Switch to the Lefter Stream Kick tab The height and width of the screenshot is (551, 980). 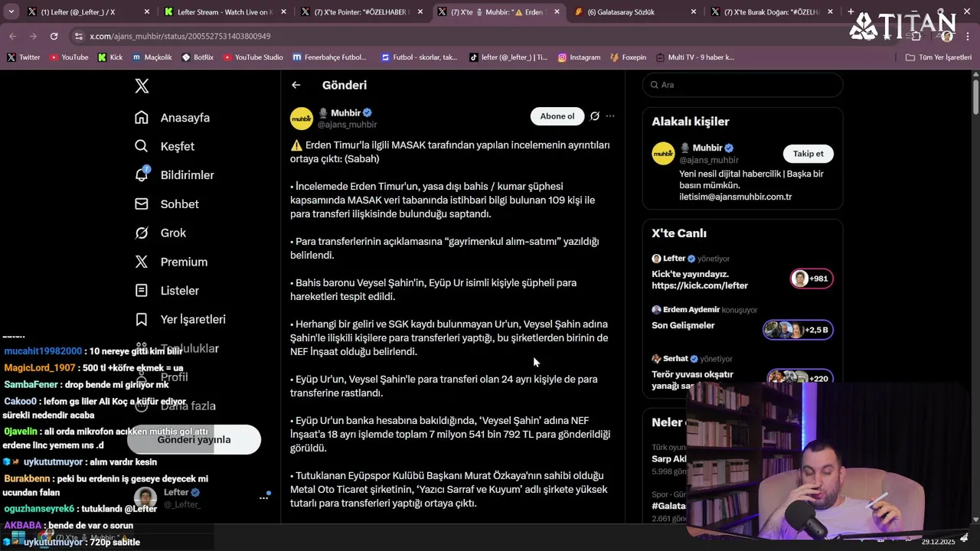(226, 12)
